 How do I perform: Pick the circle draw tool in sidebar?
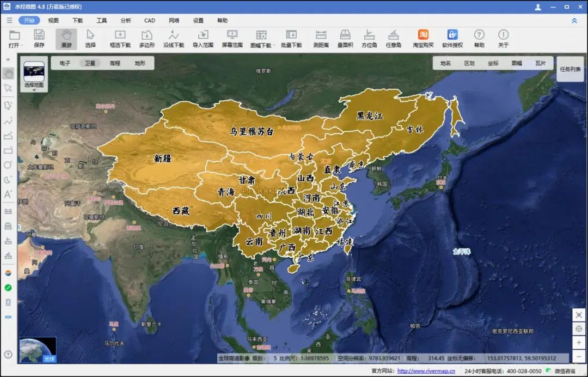(x=8, y=165)
